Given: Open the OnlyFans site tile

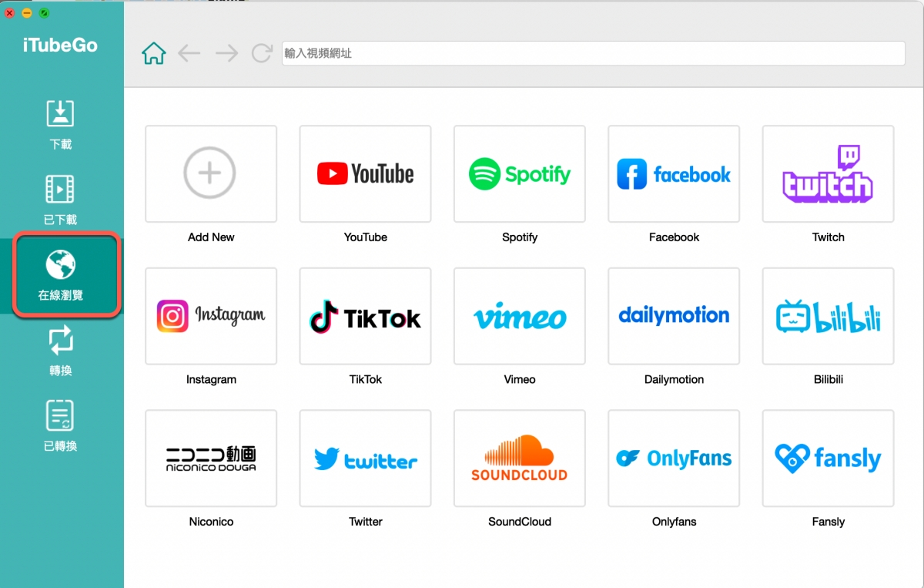Looking at the screenshot, I should tap(674, 459).
